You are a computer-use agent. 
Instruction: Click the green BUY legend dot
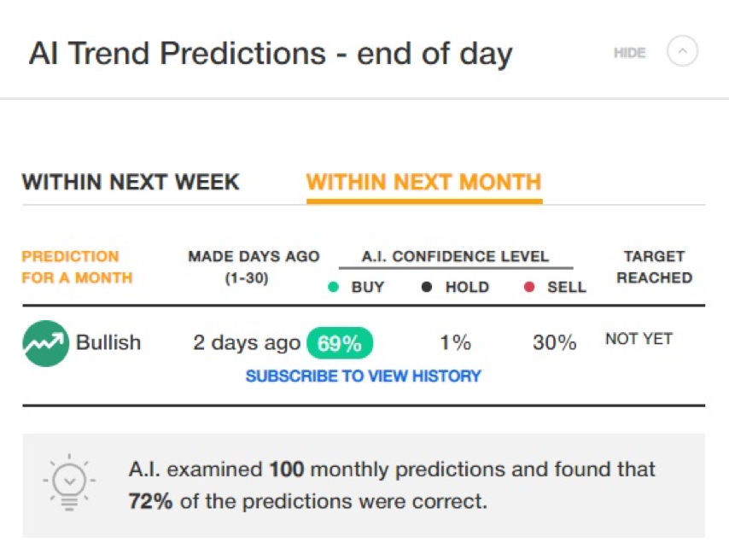pyautogui.click(x=333, y=287)
